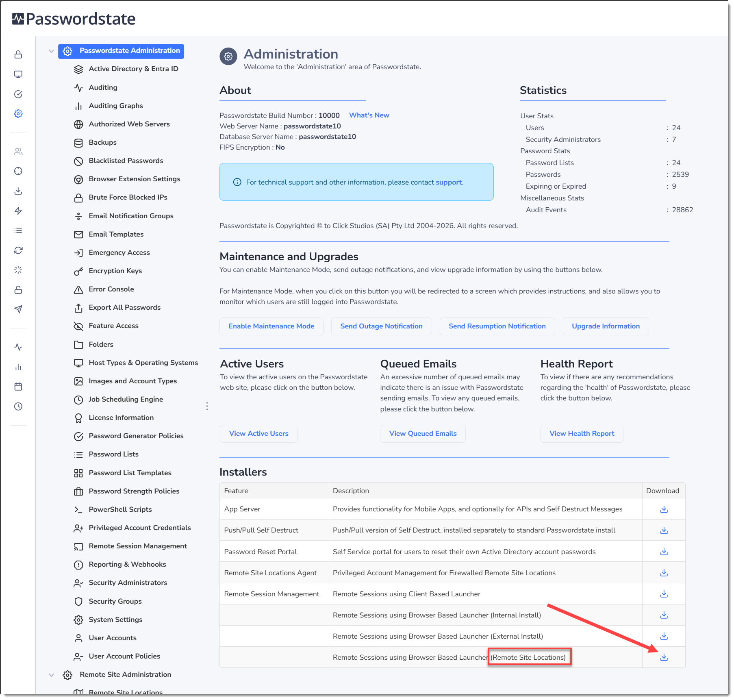This screenshot has width=734, height=700.
Task: Select the sparkle loader icon in the icon rail
Action: click(x=18, y=270)
